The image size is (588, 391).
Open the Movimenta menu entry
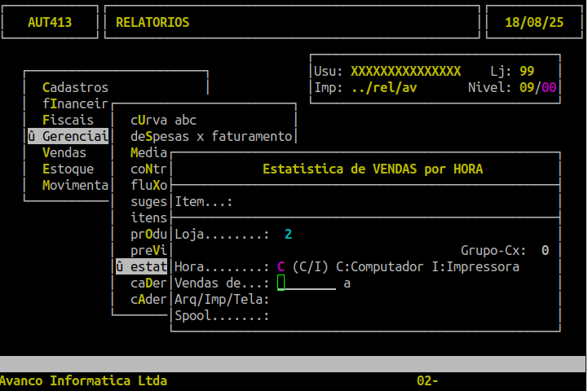coord(75,185)
